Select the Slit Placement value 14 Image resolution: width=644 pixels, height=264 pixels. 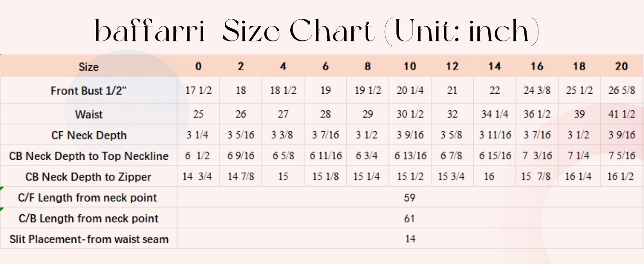click(x=410, y=239)
